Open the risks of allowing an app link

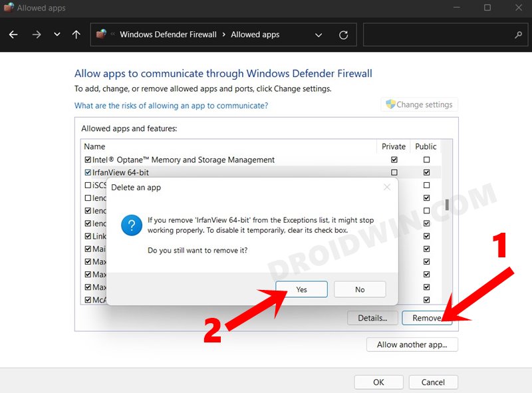(171, 106)
